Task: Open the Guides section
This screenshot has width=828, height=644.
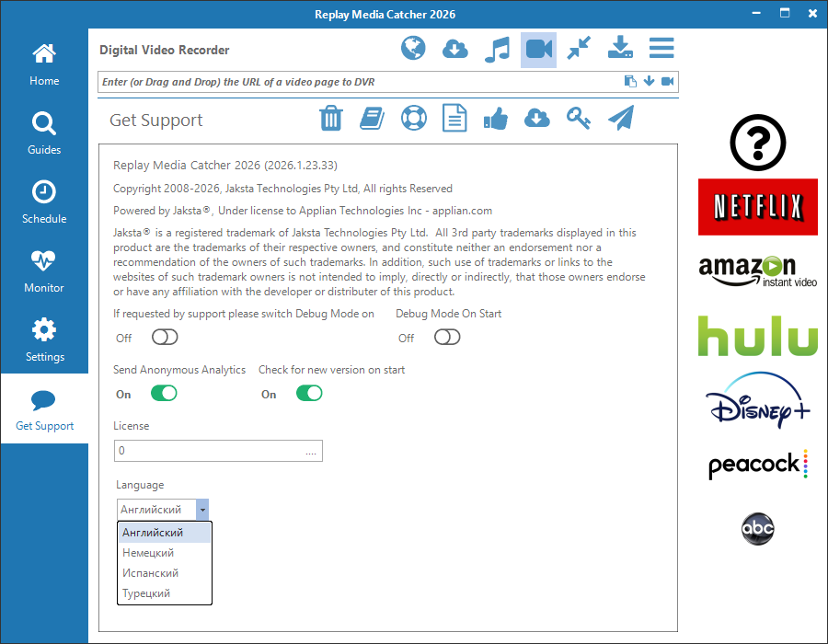Action: (44, 133)
